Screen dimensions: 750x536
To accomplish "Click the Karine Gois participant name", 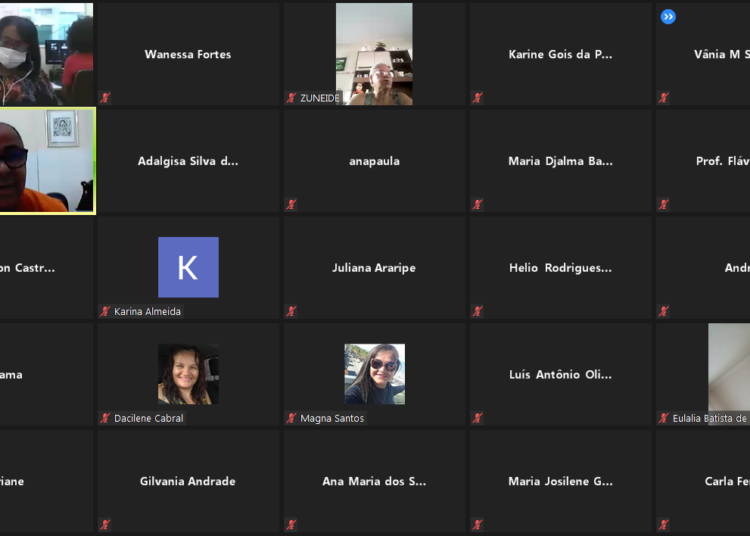I will pyautogui.click(x=560, y=54).
